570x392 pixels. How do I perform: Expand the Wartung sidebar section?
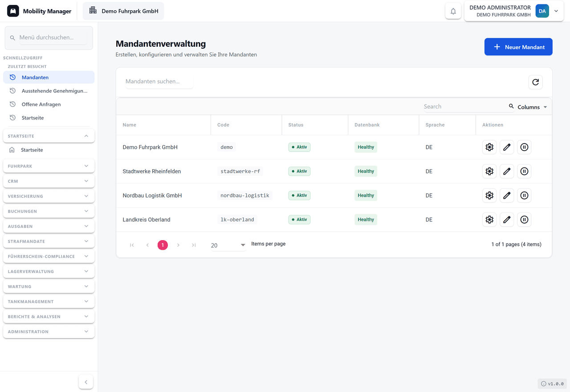click(49, 286)
